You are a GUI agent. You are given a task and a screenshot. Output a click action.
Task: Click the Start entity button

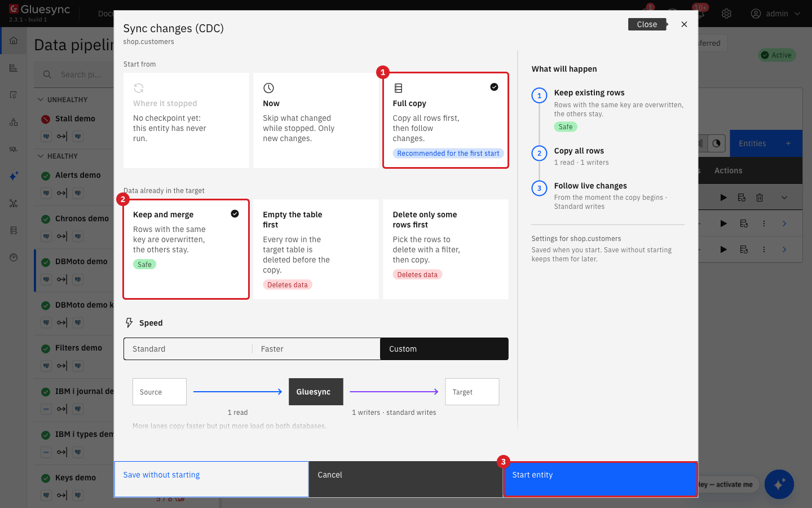point(601,479)
